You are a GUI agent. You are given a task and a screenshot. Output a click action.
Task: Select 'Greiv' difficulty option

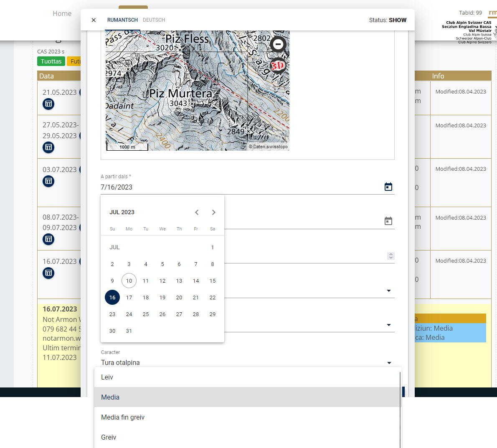[109, 437]
